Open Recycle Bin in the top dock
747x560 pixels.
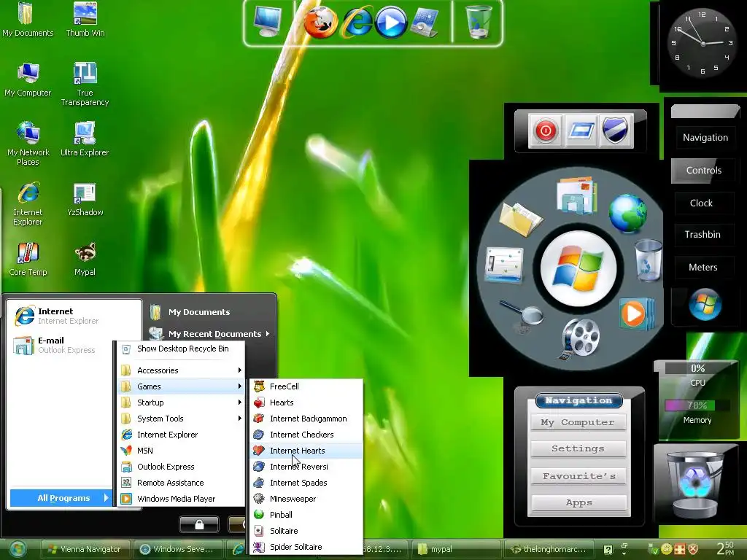pos(479,22)
